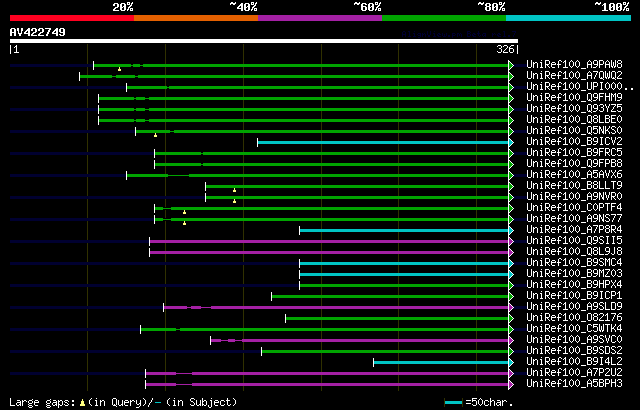Select the UniRef100_A5BPH3 label
Viewport: 640px width, 410px height.
574,384
